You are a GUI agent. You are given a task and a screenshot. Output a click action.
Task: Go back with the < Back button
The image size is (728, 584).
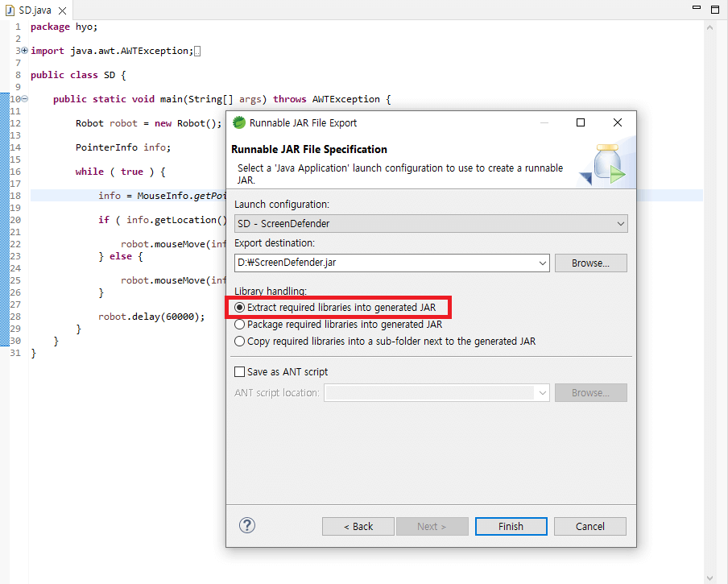[x=358, y=527]
